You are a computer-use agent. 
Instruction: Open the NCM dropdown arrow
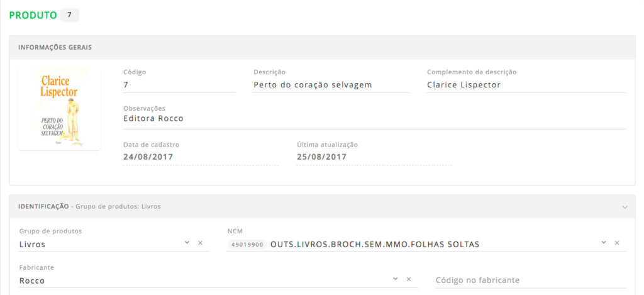(x=604, y=242)
